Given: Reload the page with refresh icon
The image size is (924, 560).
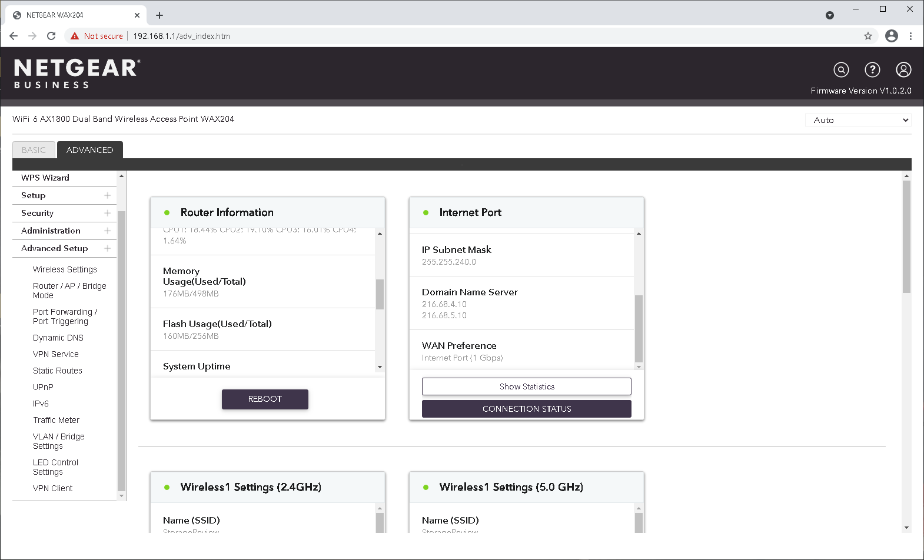Looking at the screenshot, I should tap(51, 36).
